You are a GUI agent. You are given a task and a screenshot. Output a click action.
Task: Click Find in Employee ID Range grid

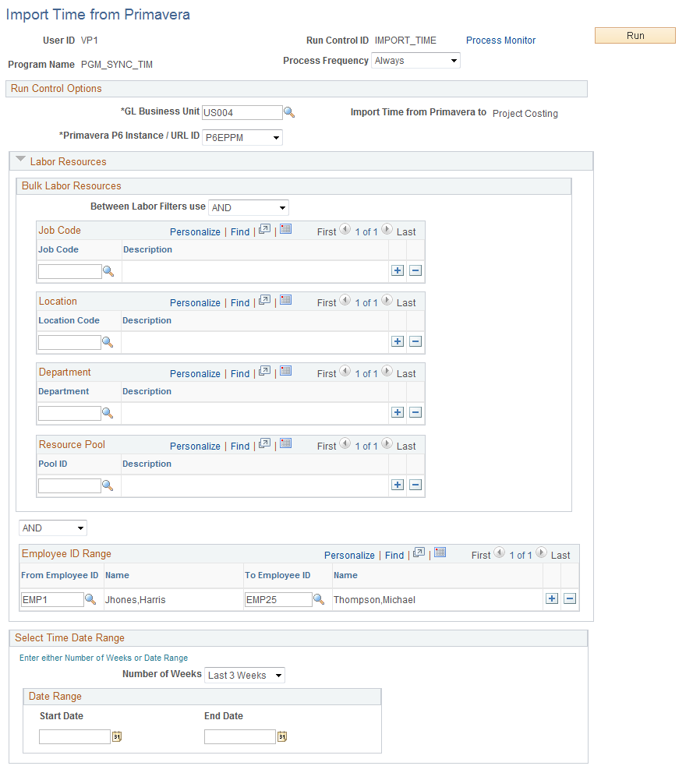394,555
